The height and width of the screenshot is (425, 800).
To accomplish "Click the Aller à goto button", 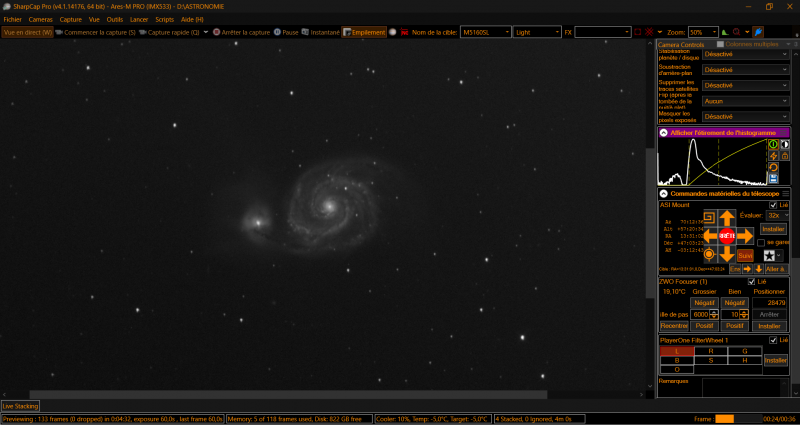I will point(775,269).
